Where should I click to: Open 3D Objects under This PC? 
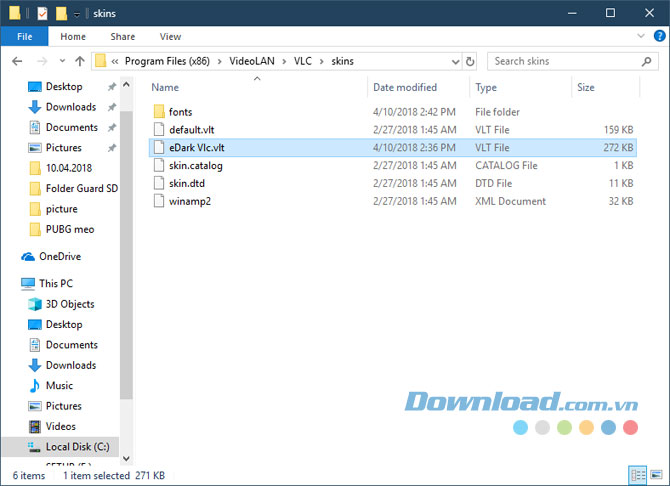coord(70,304)
